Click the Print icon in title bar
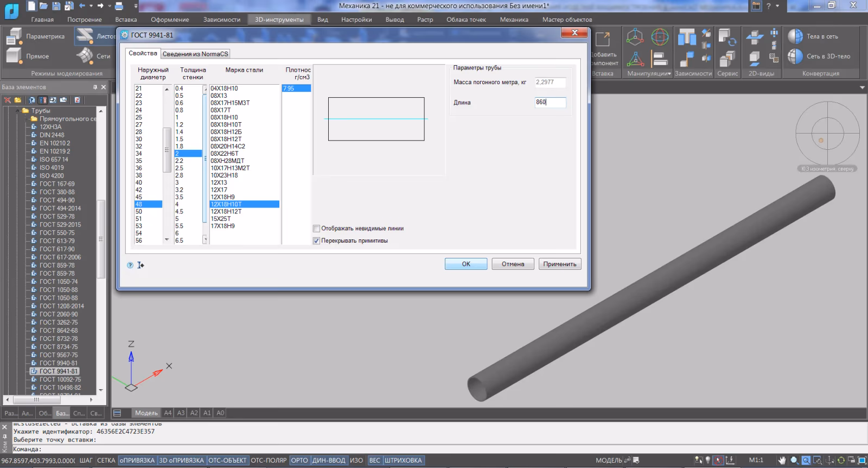Viewport: 868px width, 468px height. pos(119,6)
